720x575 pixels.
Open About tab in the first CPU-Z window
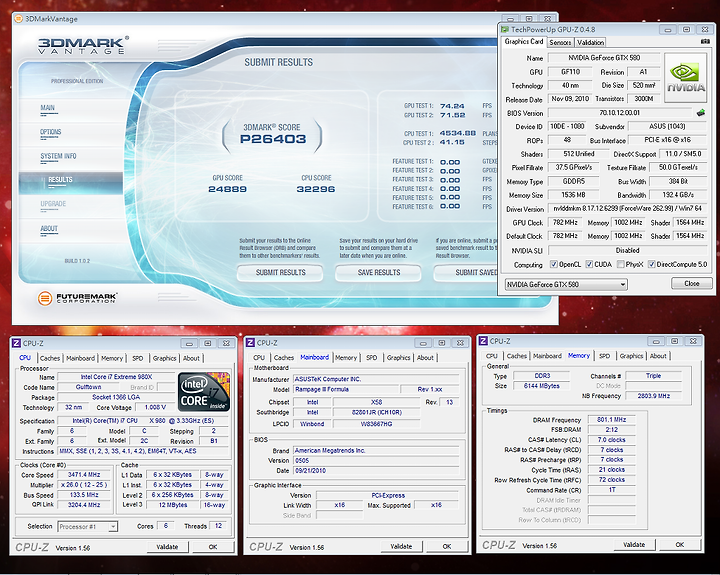pos(191,358)
